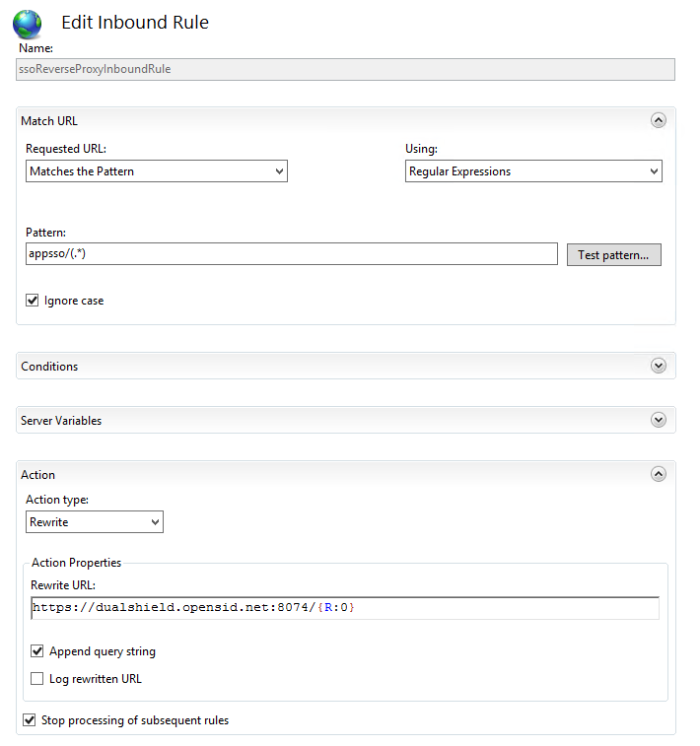The height and width of the screenshot is (746, 700).
Task: Open the Requested URL dropdown
Action: 156,171
